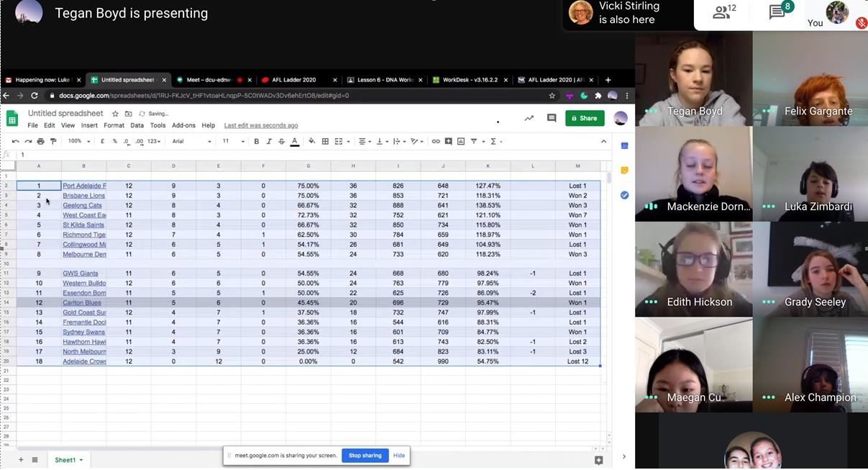
Task: Toggle strikethrough formatting
Action: (x=281, y=141)
